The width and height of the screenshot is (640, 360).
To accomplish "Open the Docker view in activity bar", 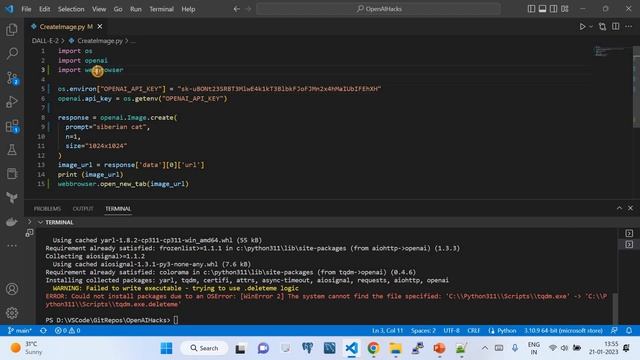I will click(12, 222).
